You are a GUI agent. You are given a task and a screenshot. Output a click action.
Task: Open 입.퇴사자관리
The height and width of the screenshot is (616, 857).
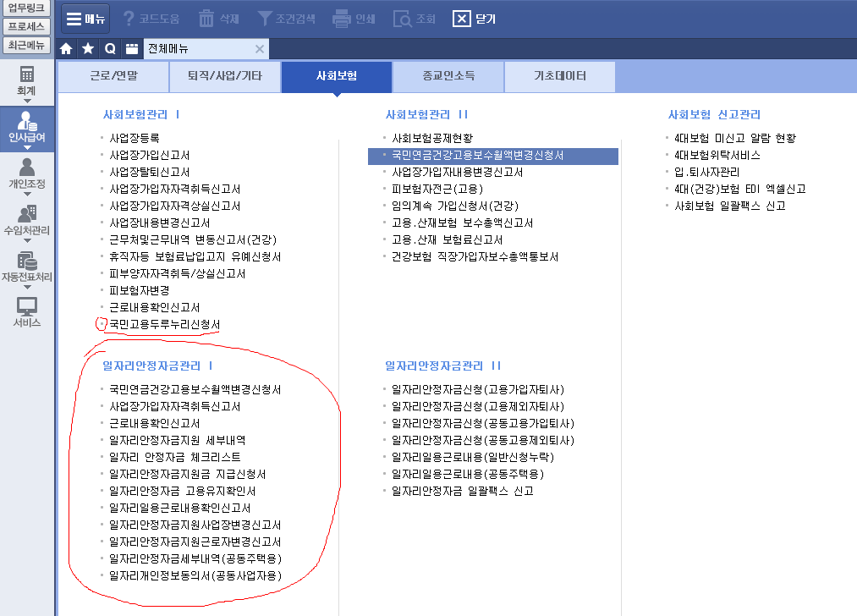click(706, 172)
